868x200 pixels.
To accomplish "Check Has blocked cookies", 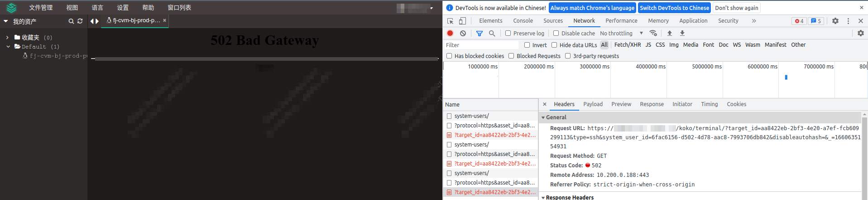I will click(x=449, y=56).
